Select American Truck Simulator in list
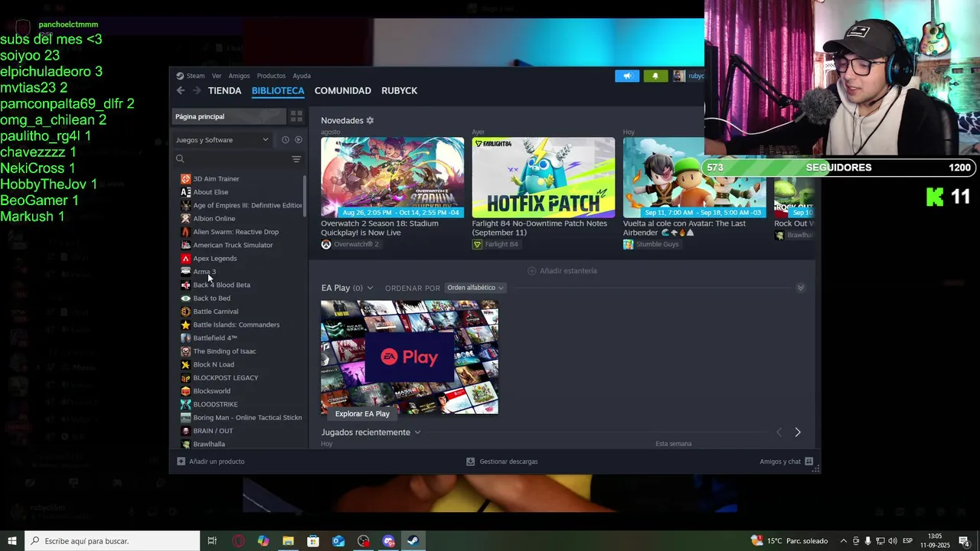Screen dimensions: 980x551 241,245
